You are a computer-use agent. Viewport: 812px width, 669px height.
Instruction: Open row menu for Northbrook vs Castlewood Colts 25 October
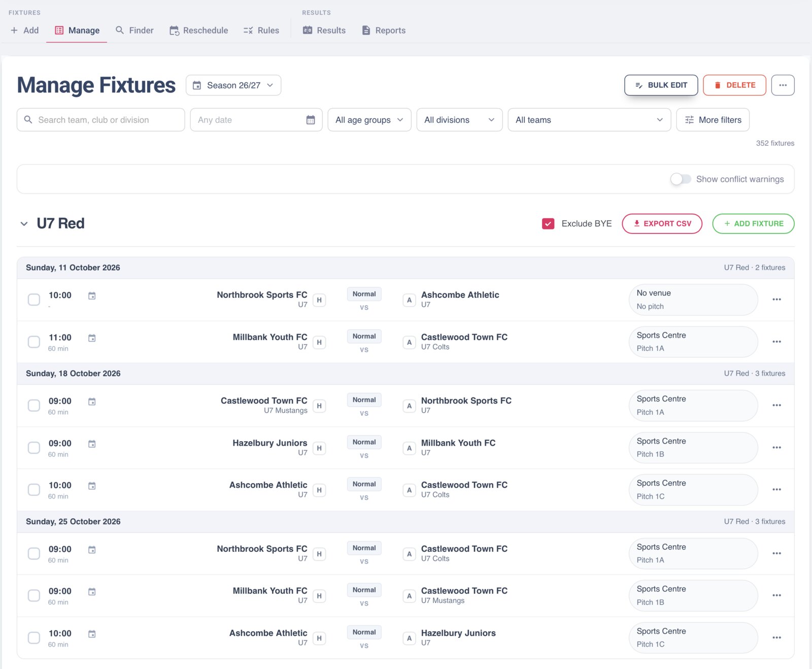coord(776,553)
